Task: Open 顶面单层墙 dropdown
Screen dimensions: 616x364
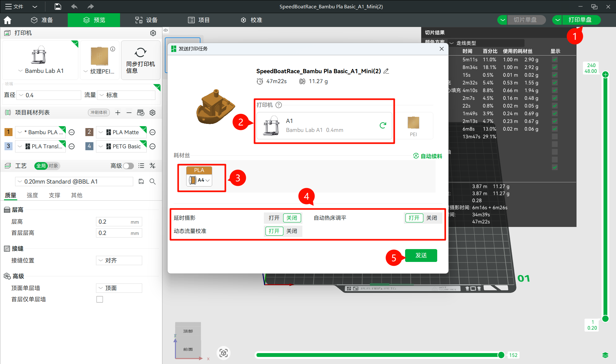Action: click(x=119, y=288)
